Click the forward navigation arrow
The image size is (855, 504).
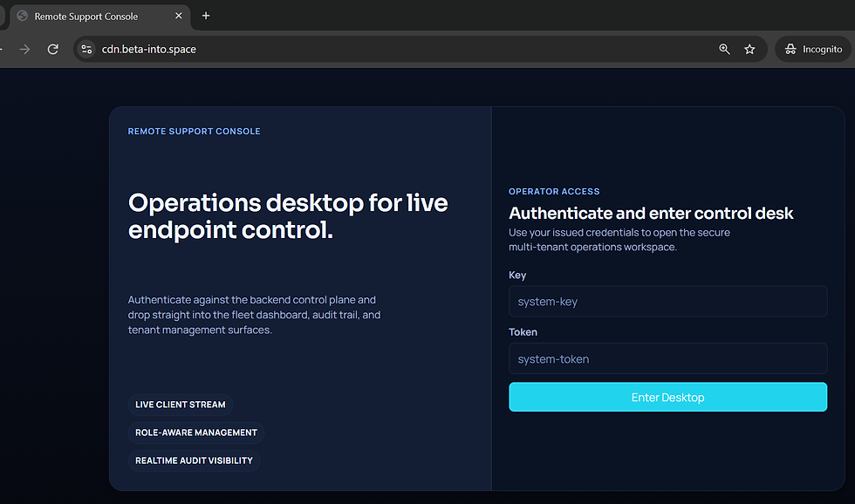[x=24, y=49]
